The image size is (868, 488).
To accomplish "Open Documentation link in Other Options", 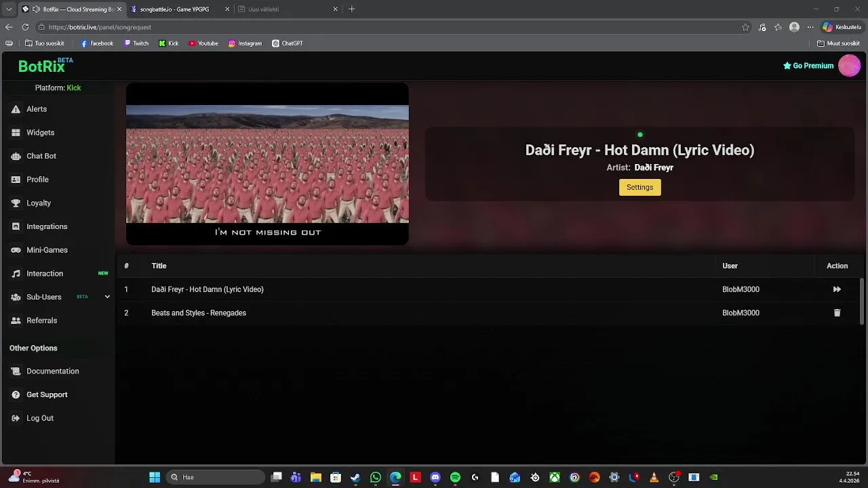I will pyautogui.click(x=52, y=371).
